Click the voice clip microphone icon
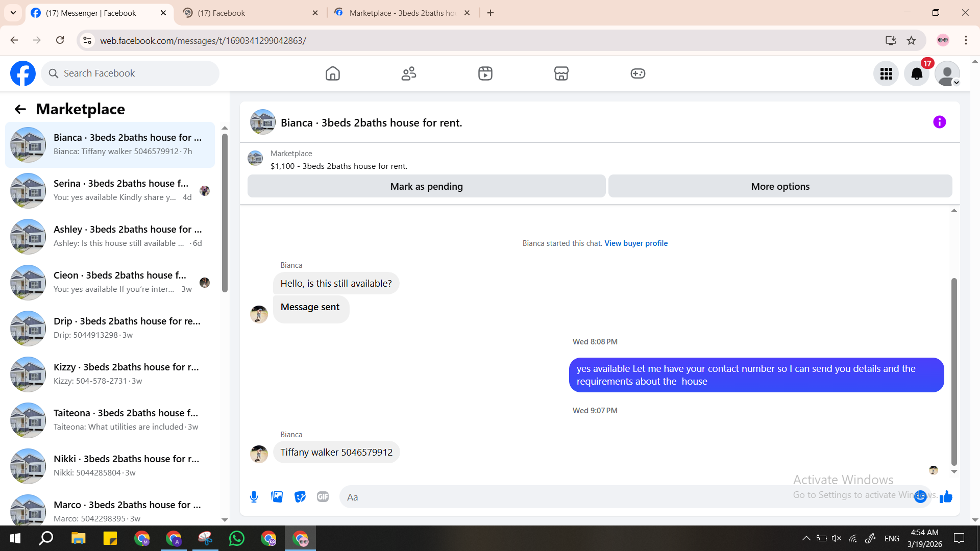The image size is (980, 551). tap(254, 497)
